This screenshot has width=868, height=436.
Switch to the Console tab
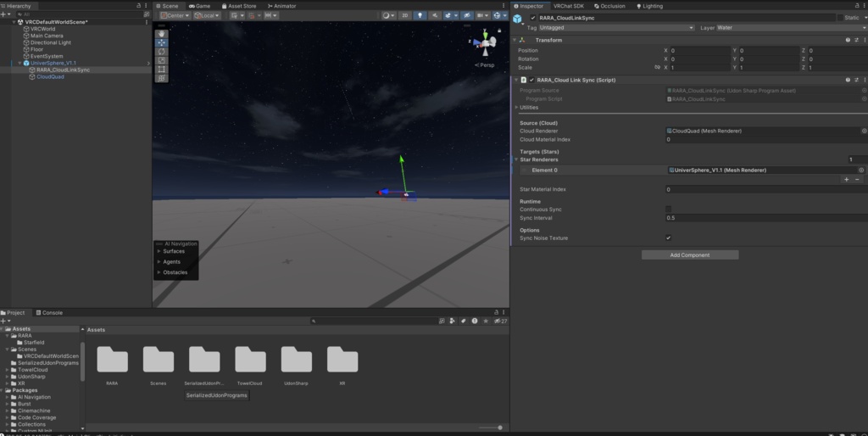(49, 312)
